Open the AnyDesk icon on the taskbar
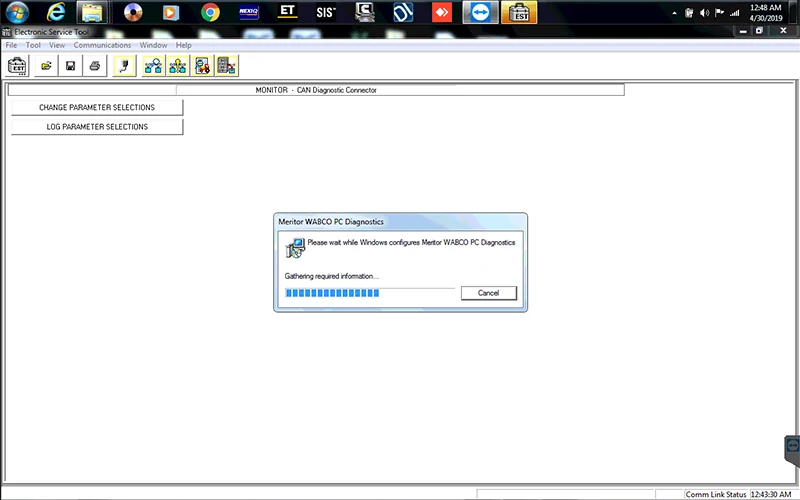The height and width of the screenshot is (500, 800). [442, 12]
